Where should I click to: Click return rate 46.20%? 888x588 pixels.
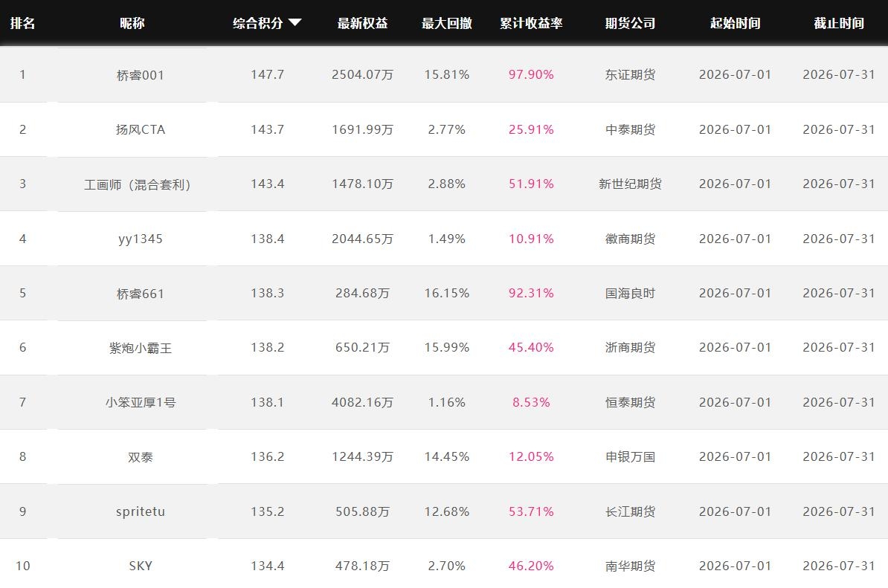click(x=531, y=566)
